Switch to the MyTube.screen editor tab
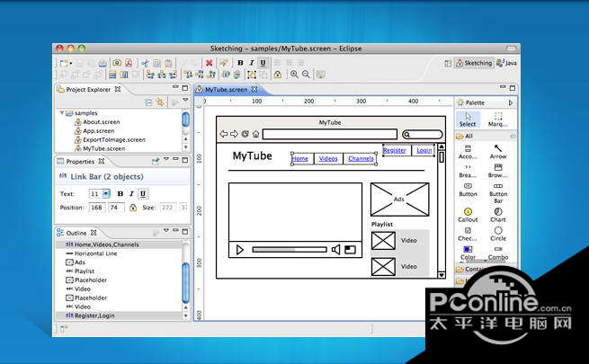Screen dimensions: 589x364 click(x=225, y=90)
